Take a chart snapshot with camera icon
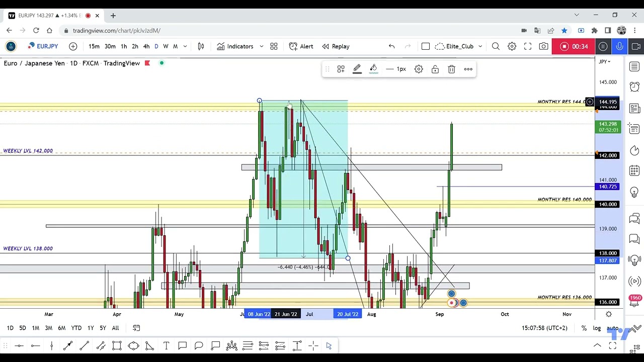 543,46
